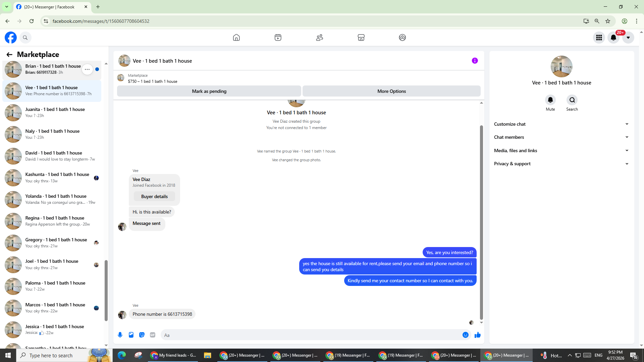Open the GIF picker icon
644x362 pixels.
click(x=153, y=335)
